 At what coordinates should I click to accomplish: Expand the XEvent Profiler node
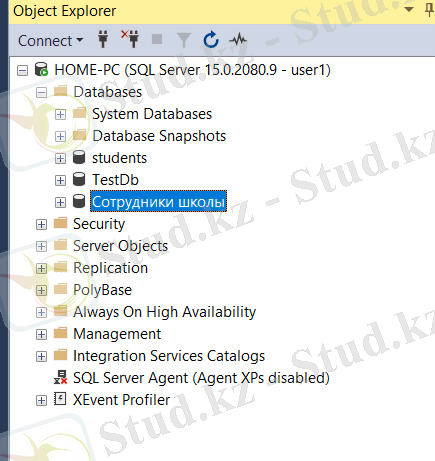click(x=41, y=400)
